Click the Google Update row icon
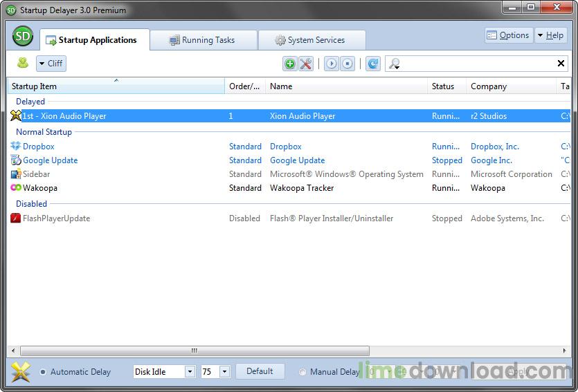 16,160
